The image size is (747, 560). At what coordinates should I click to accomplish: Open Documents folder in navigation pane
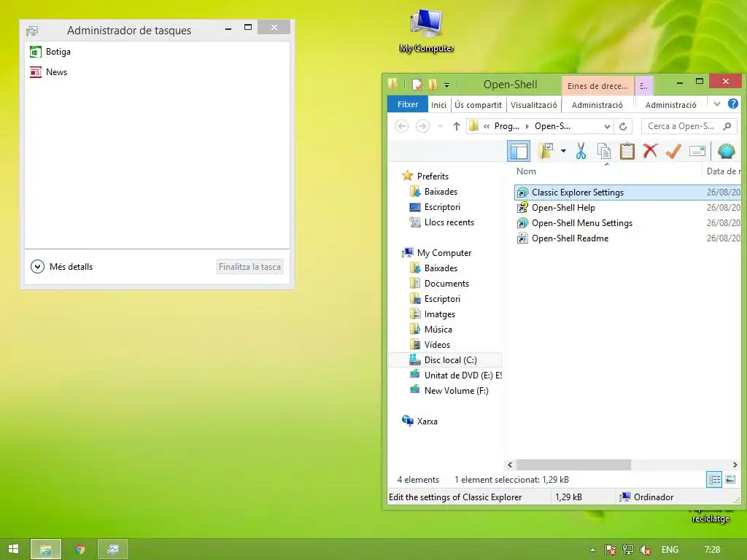point(446,284)
